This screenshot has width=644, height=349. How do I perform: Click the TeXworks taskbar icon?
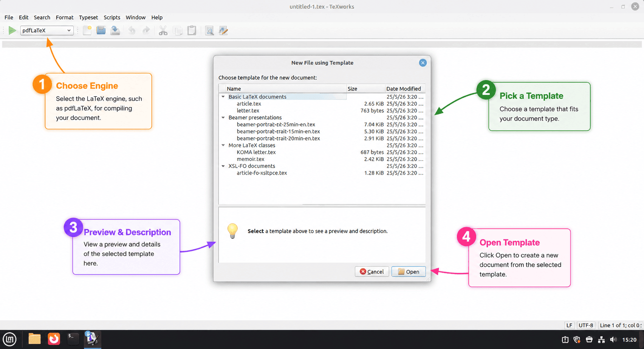pyautogui.click(x=92, y=339)
